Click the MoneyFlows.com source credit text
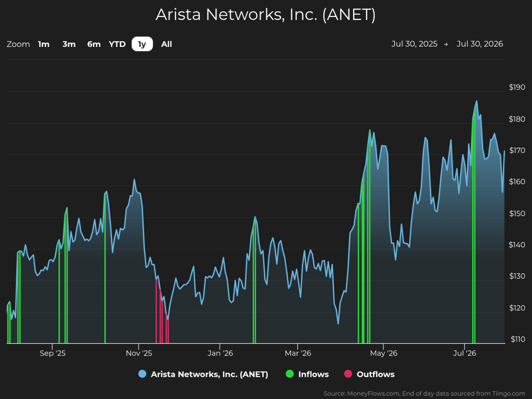 424,393
